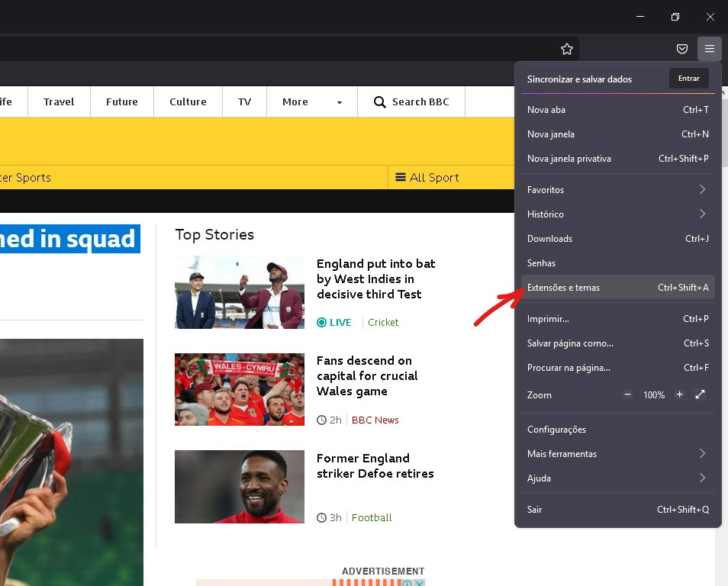Click the 'Sincronizar e salvar dados' label
The height and width of the screenshot is (586, 728).
pos(579,79)
